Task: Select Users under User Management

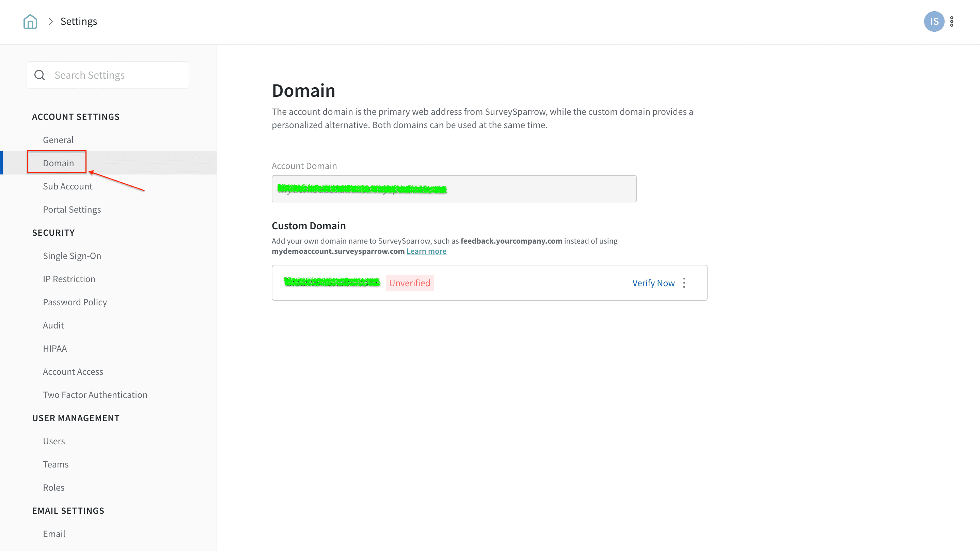Action: pos(54,441)
